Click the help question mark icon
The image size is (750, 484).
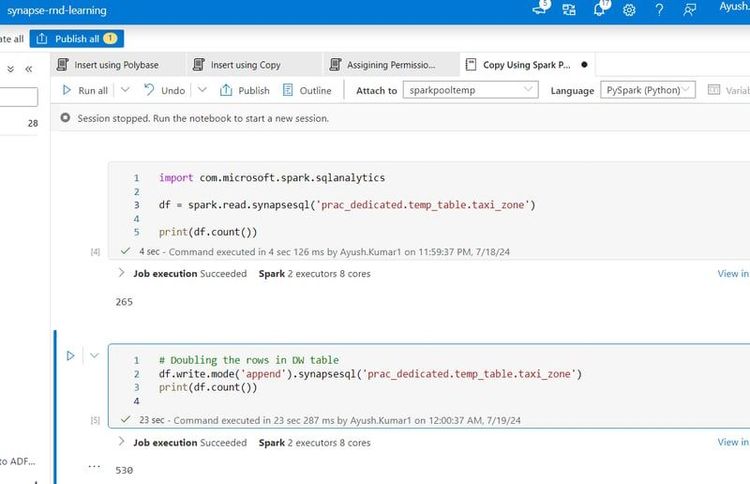tap(659, 10)
